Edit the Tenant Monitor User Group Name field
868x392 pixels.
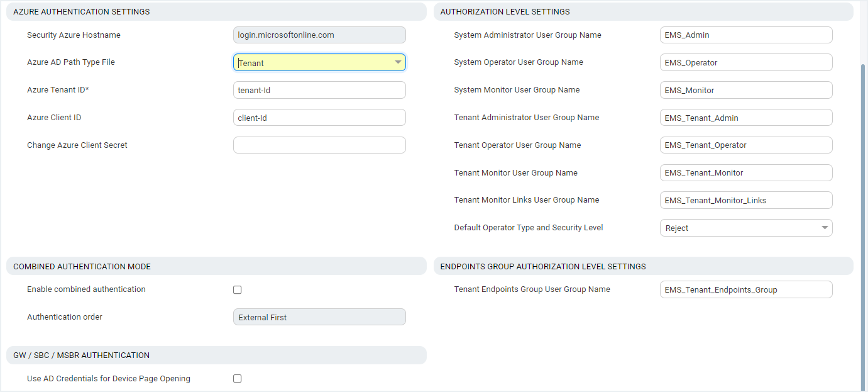tap(746, 173)
